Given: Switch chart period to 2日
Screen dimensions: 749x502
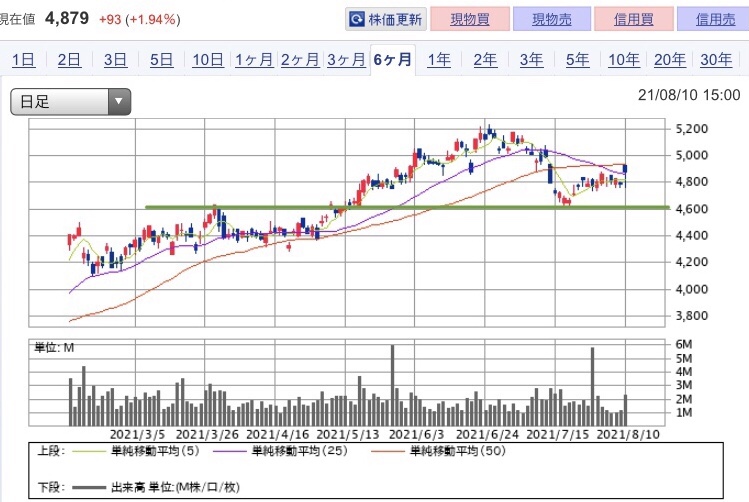Looking at the screenshot, I should click(69, 60).
